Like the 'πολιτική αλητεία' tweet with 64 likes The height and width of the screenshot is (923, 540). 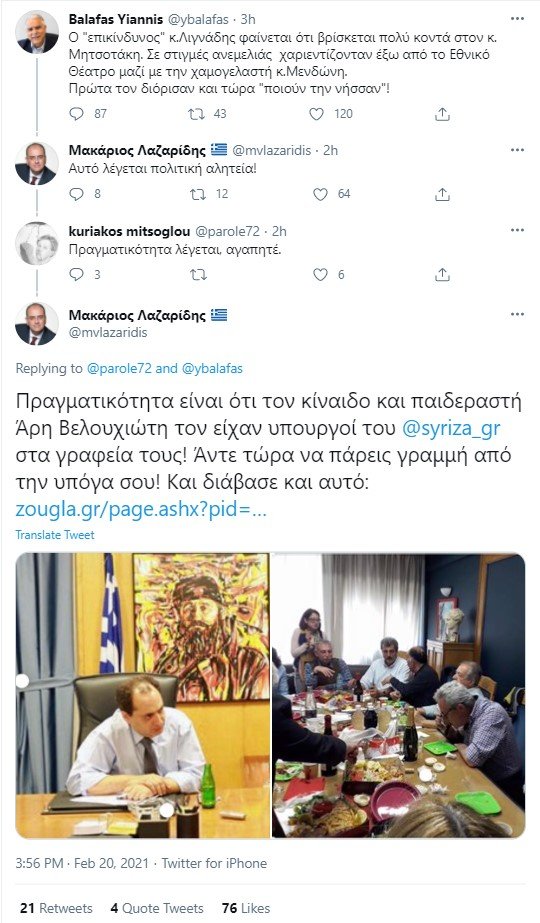click(320, 194)
